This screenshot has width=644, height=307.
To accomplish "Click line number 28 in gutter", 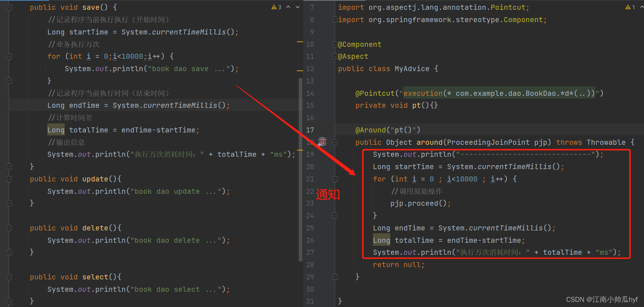I will pyautogui.click(x=310, y=265).
